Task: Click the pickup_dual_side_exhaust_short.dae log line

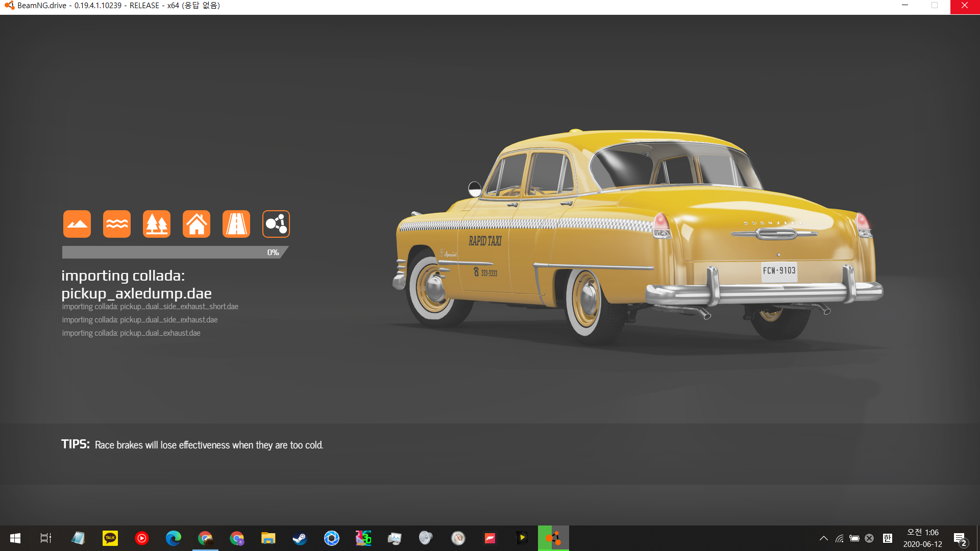Action: [150, 307]
